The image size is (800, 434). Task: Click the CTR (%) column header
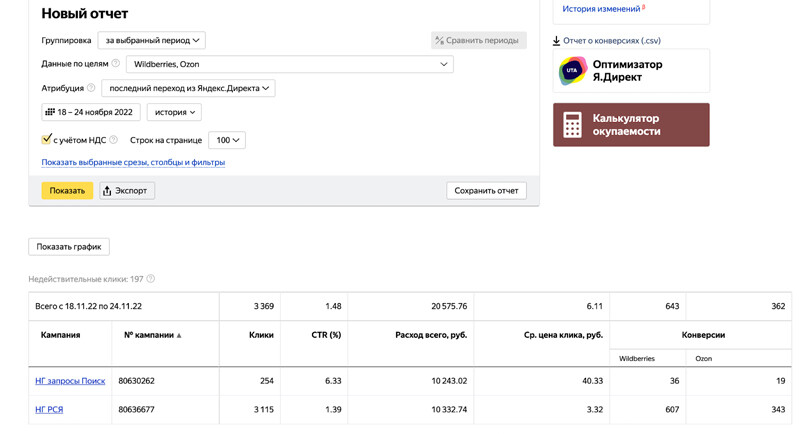tap(326, 335)
